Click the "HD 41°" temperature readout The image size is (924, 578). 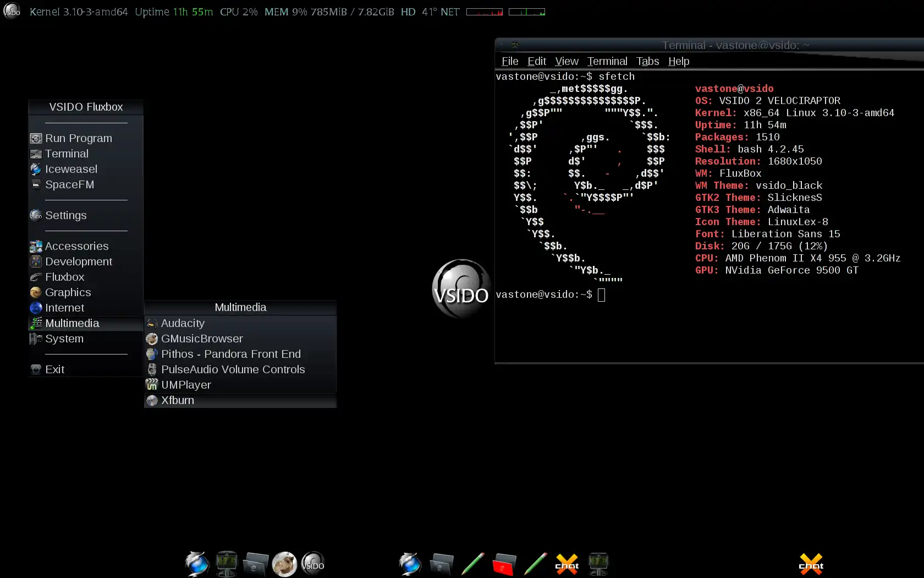(x=418, y=12)
